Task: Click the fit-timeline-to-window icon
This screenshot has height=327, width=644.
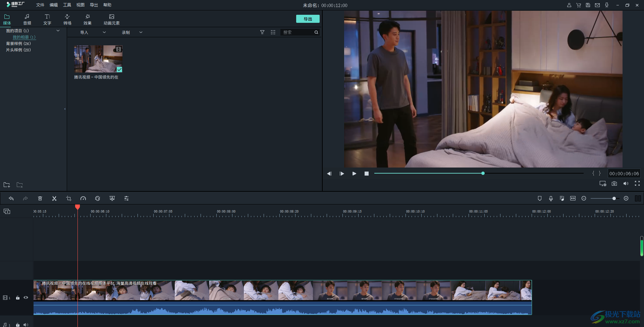Action: (573, 198)
